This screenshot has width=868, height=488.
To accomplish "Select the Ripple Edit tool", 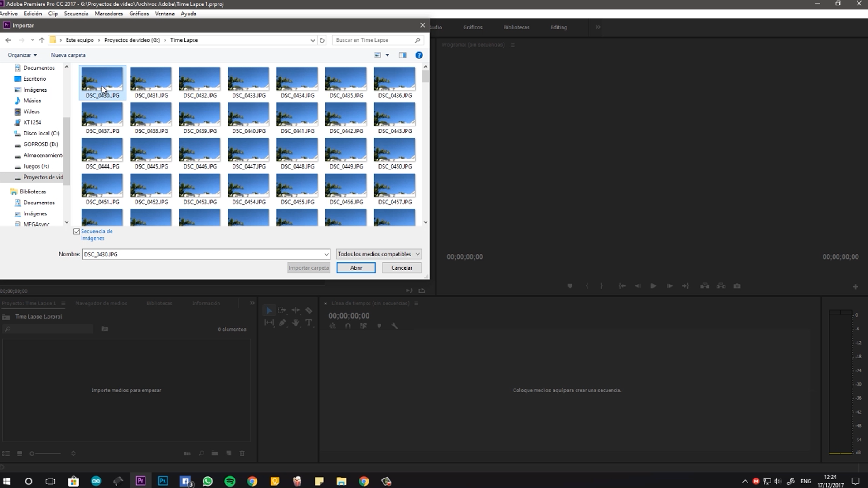I will 296,310.
